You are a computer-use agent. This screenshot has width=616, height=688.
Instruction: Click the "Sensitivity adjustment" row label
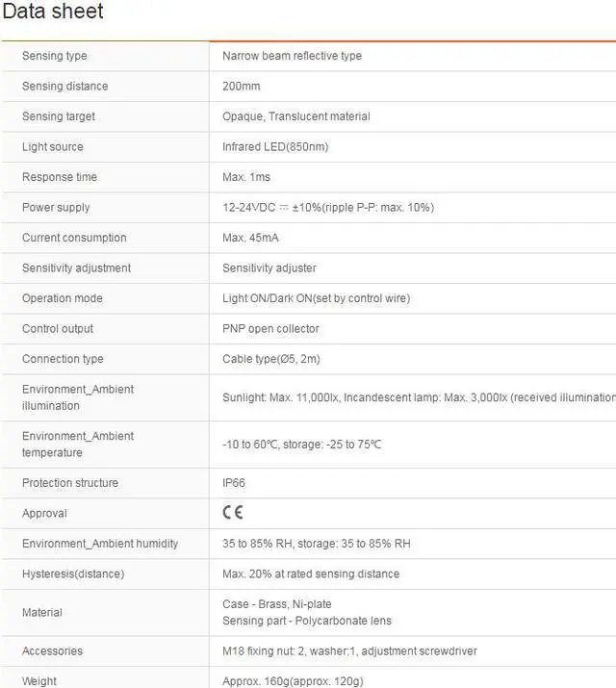pyautogui.click(x=76, y=268)
